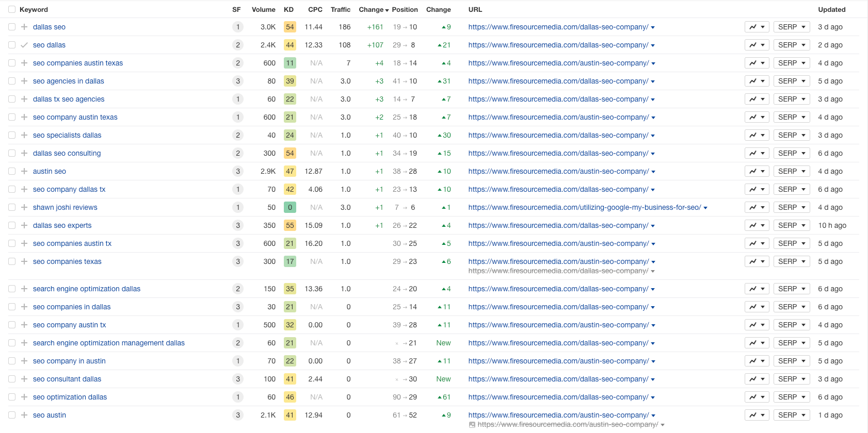Sort by Position column header
Image resolution: width=868 pixels, height=433 pixels.
click(405, 9)
